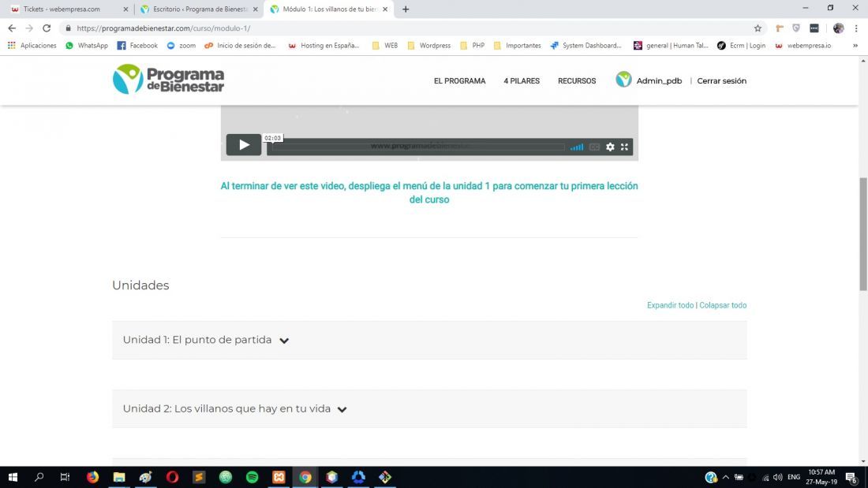Open Sublime Text from taskbar
Viewport: 868px width, 488px height.
tap(199, 477)
